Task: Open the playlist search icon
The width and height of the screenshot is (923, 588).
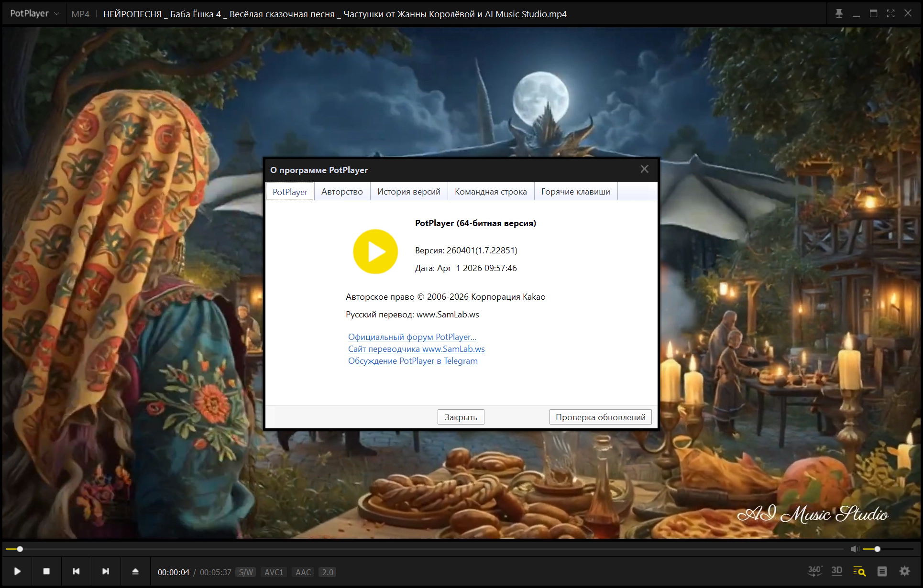Action: click(859, 571)
